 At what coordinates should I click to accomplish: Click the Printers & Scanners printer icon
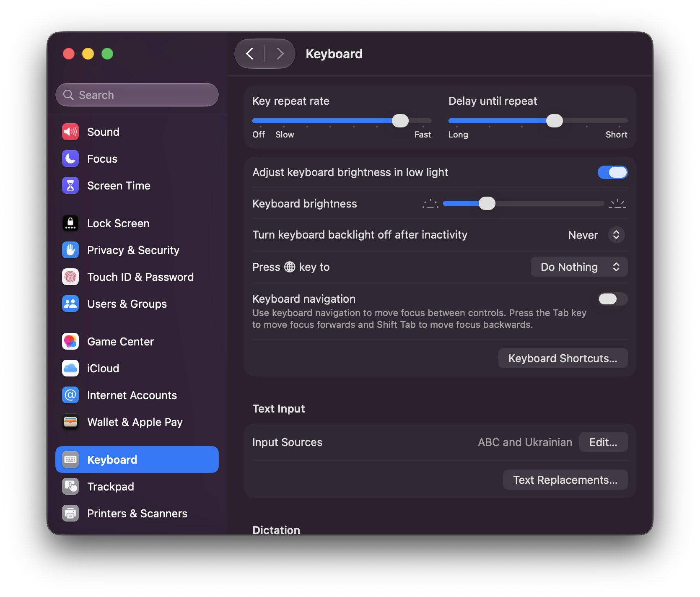tap(70, 513)
